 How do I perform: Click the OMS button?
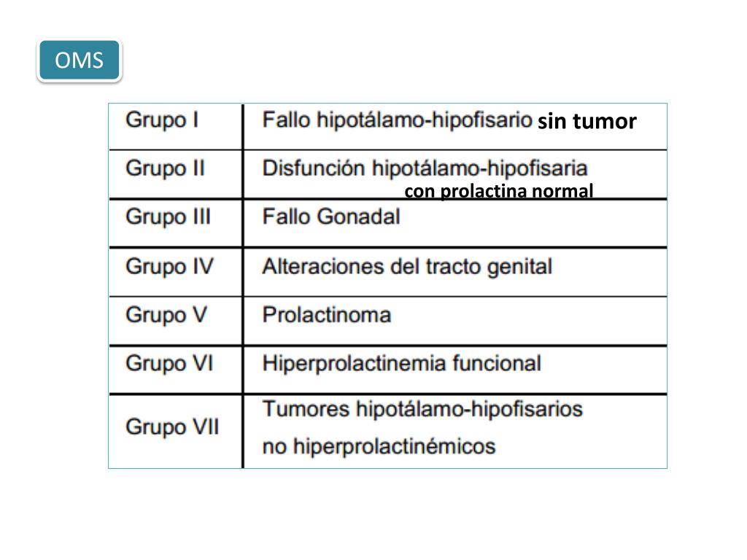point(80,61)
